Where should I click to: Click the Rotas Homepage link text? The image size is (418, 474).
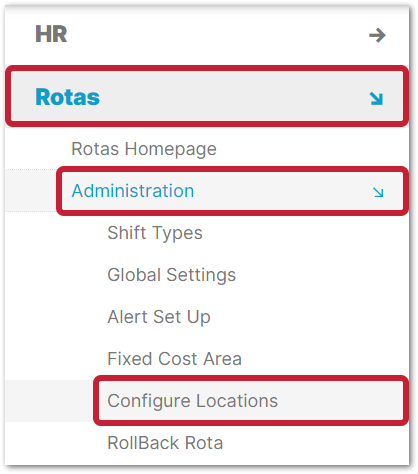tap(144, 149)
